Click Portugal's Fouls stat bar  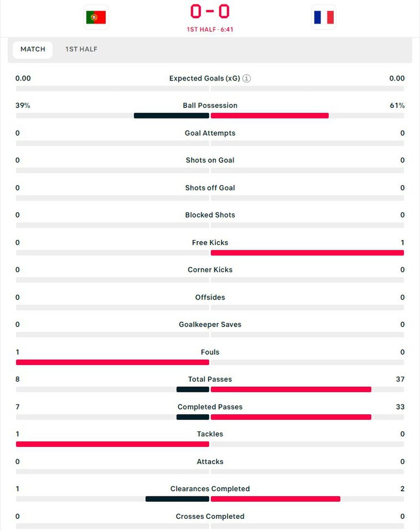[112, 362]
